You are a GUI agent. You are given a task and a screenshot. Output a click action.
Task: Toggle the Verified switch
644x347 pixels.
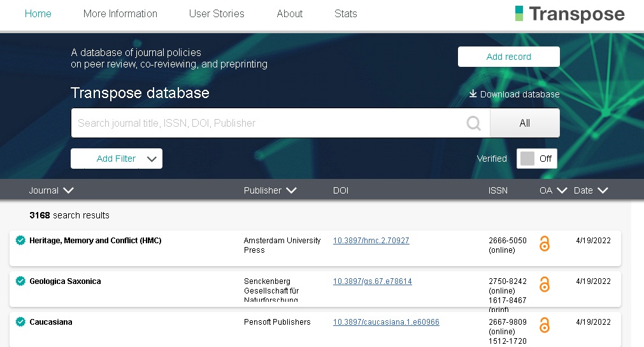pos(537,159)
